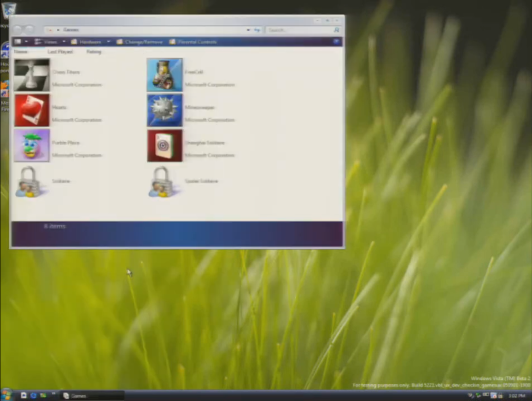Click the Change/Remove toolbar button
532x401 pixels.
140,42
